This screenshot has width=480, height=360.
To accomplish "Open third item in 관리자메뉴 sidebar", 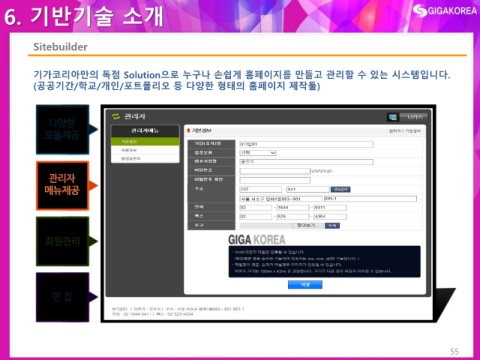I will pos(145,159).
